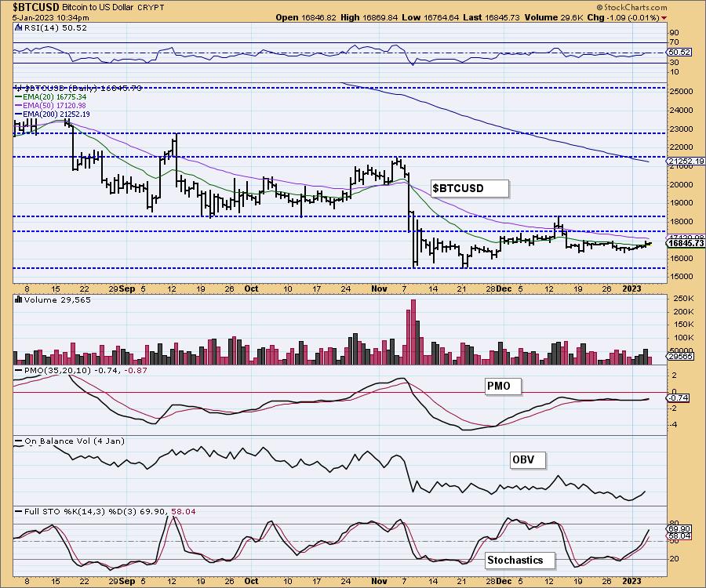Click the Volume 29.6K header value
Screen dimensions: 706x588
click(x=555, y=17)
